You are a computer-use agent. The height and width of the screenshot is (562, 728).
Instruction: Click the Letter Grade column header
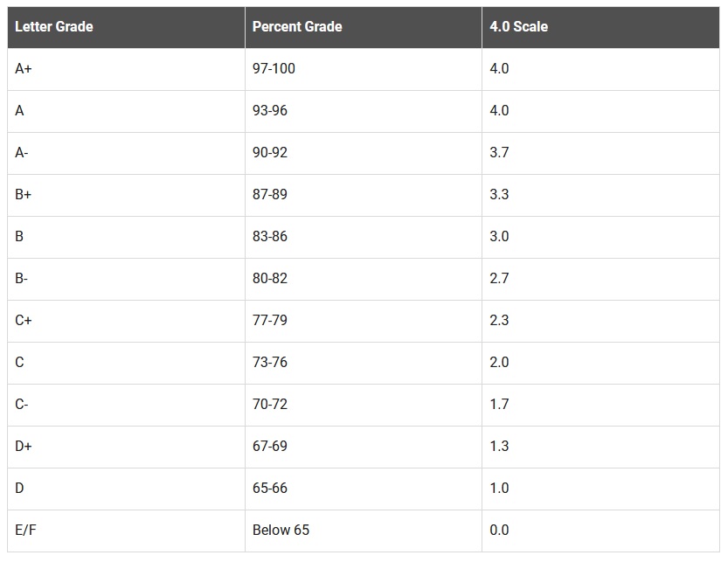pos(54,27)
